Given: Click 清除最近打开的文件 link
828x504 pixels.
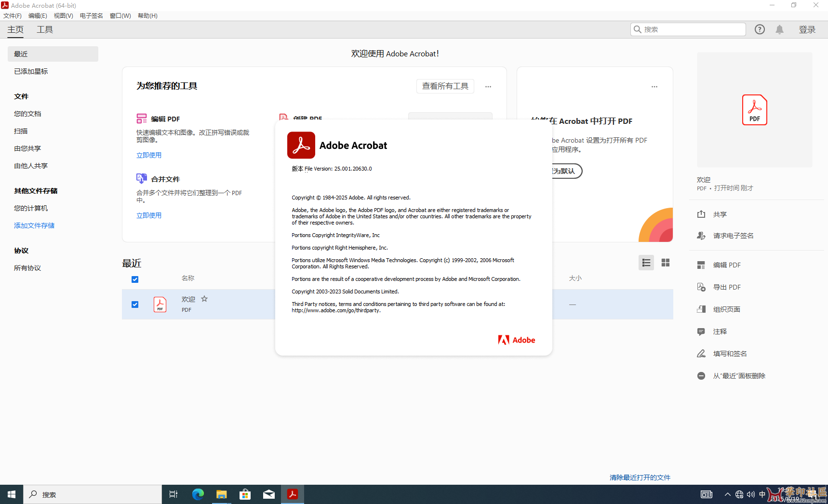Looking at the screenshot, I should click(640, 477).
